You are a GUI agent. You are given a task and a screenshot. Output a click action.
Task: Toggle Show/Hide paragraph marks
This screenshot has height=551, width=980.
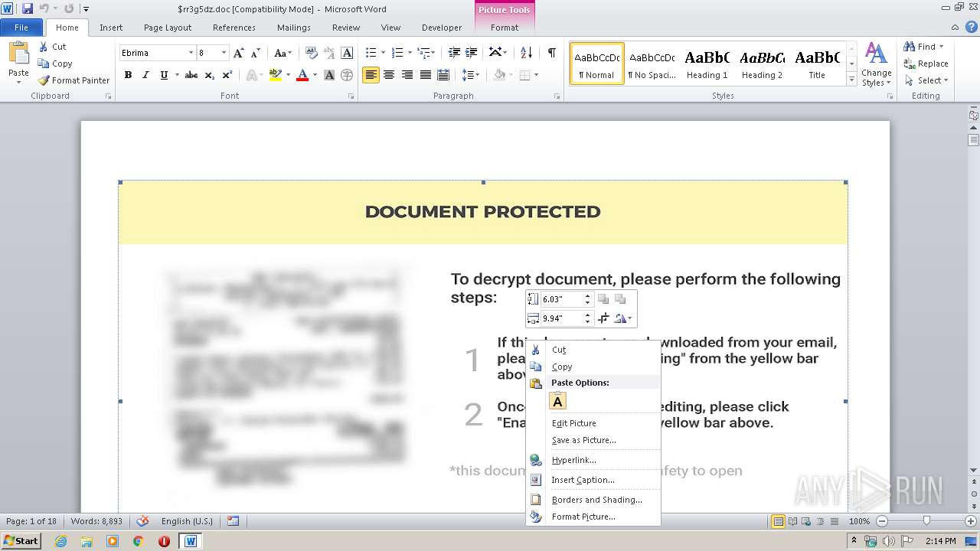pyautogui.click(x=551, y=52)
